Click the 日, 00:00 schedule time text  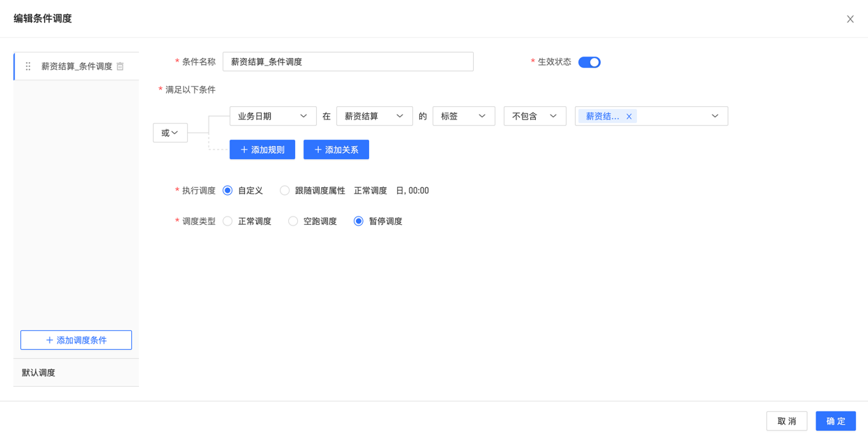[x=412, y=191]
